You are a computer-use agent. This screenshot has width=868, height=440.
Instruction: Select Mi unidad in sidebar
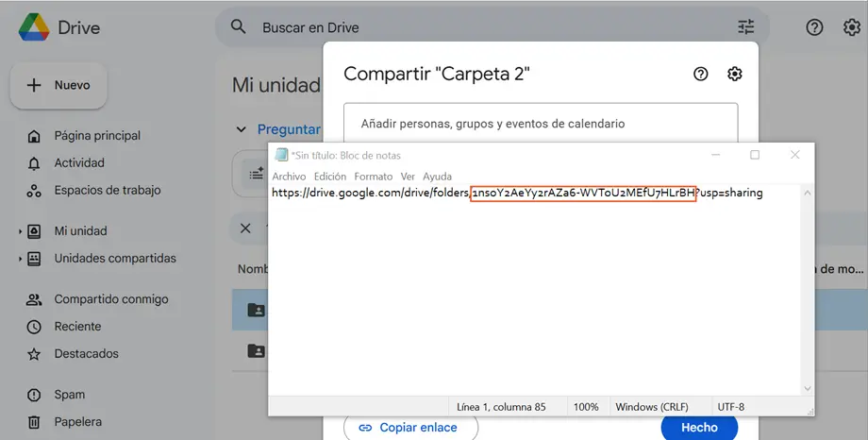pyautogui.click(x=80, y=231)
